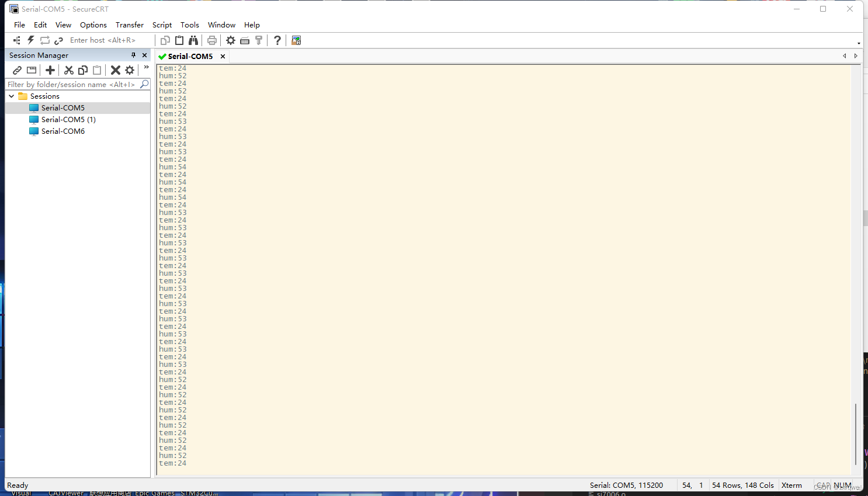This screenshot has height=496, width=868.
Task: Click 'Serial: COM5, 115200' in status bar
Action: coord(626,485)
